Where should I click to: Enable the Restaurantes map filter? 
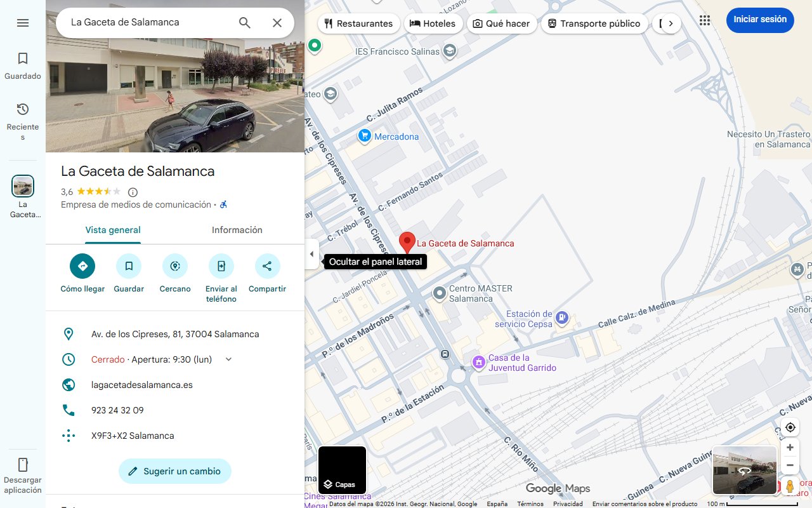[x=358, y=23]
